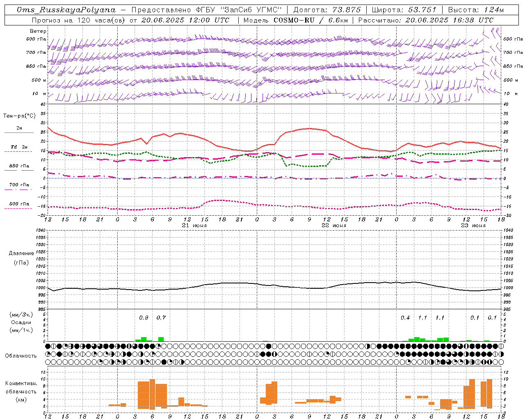Click the Давление pressure panel label

click(21, 253)
